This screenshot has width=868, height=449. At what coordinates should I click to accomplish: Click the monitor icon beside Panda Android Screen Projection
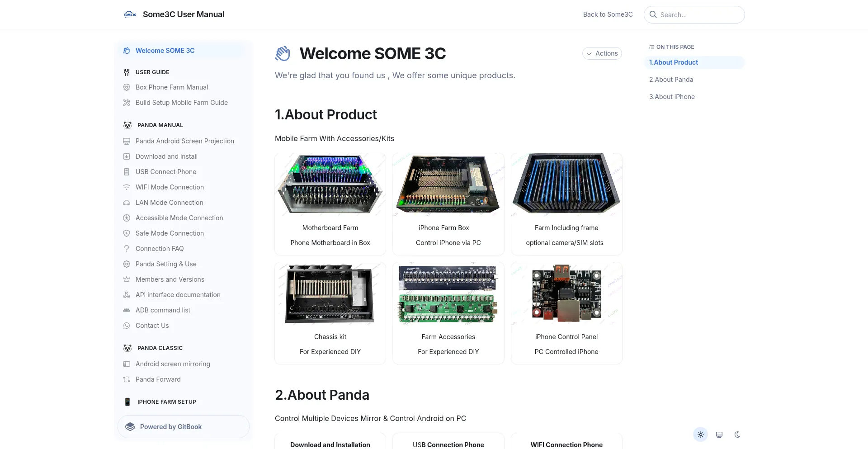coord(127,141)
